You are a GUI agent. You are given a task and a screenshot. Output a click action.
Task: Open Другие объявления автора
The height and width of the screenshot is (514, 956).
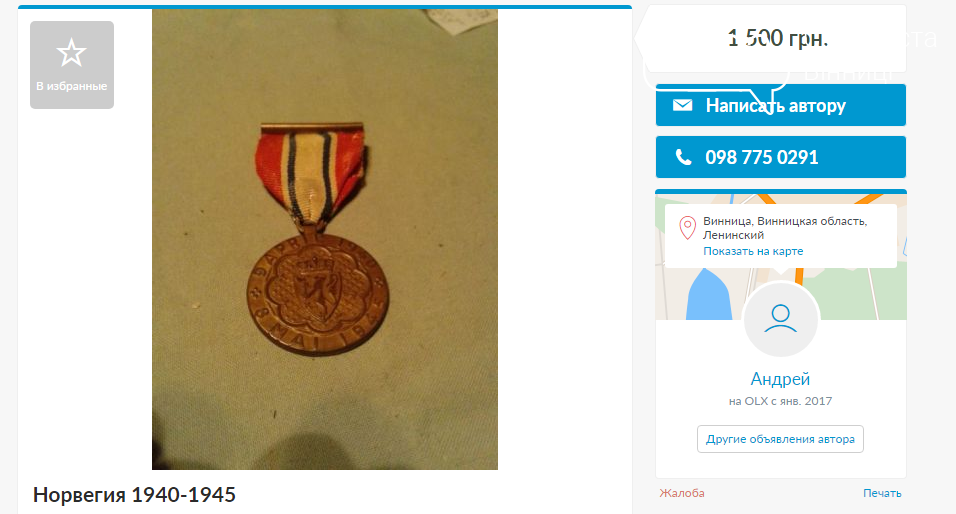point(780,439)
